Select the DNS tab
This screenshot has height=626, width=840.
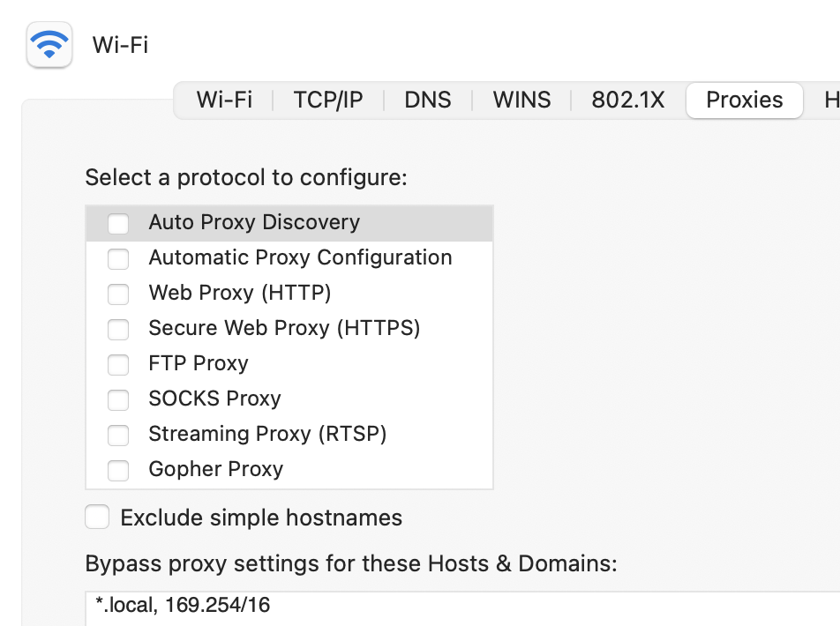[428, 100]
